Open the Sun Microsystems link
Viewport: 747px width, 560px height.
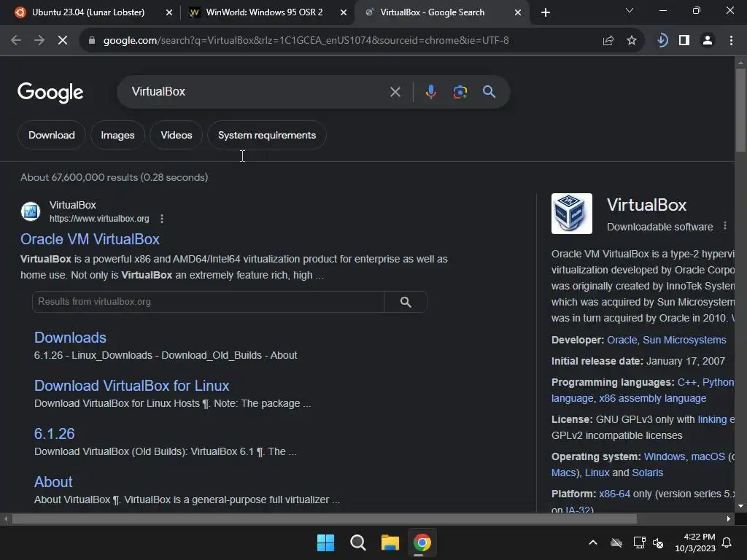[684, 340]
